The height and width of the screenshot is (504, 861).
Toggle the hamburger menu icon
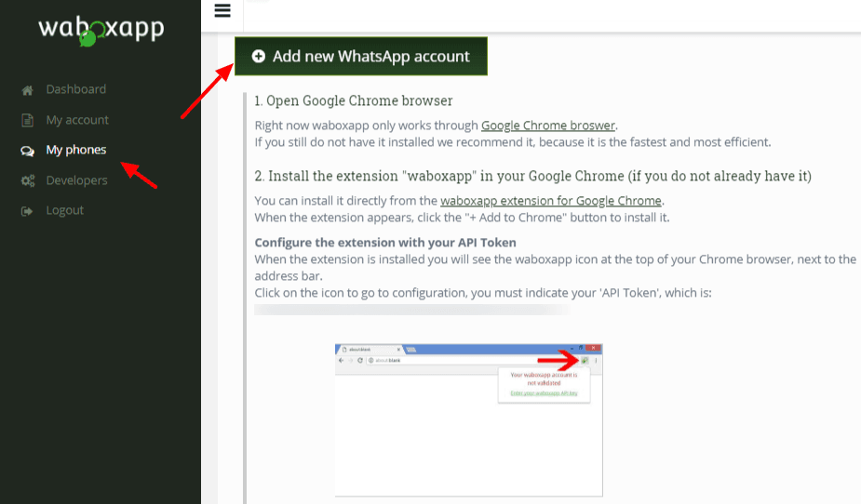pos(222,10)
